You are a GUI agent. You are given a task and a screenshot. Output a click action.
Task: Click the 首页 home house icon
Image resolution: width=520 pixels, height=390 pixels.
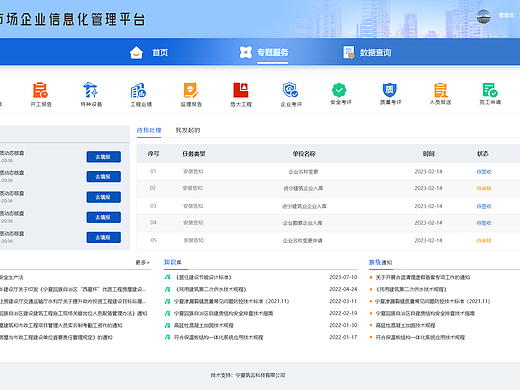pyautogui.click(x=136, y=52)
